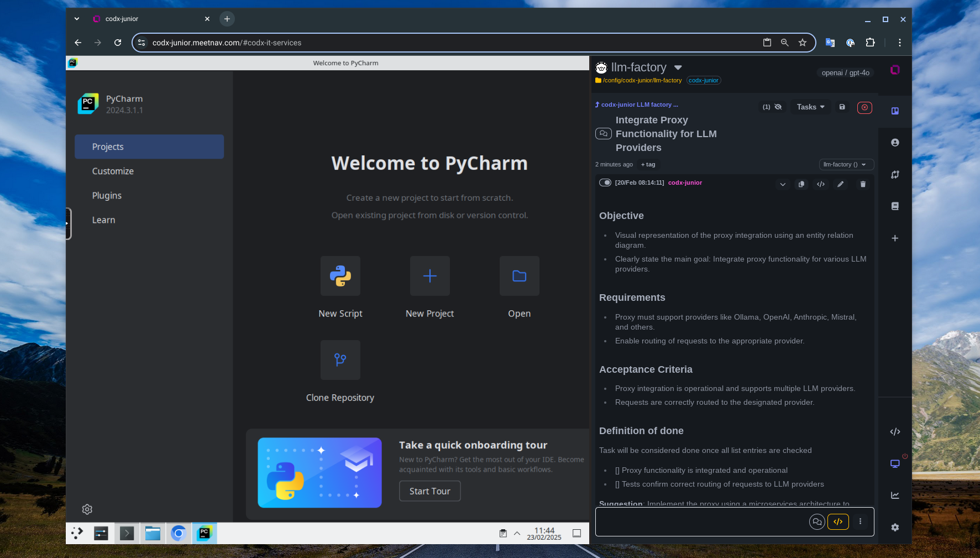This screenshot has width=980, height=558.
Task: Expand the side handle on the left edge
Action: point(68,223)
